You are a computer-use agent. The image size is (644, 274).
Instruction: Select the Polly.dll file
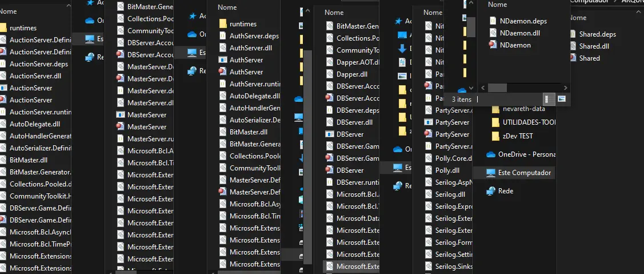[x=448, y=170]
